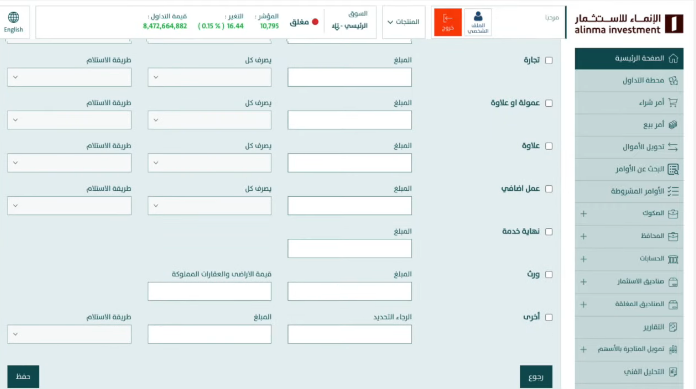Open أمر شراء menu item
Screen dimensions: 696x389
pyautogui.click(x=629, y=103)
